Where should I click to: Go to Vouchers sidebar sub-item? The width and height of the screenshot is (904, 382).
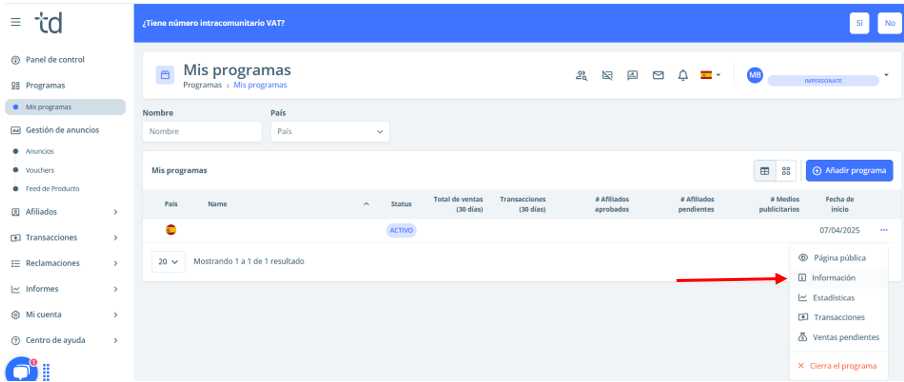pyautogui.click(x=39, y=171)
